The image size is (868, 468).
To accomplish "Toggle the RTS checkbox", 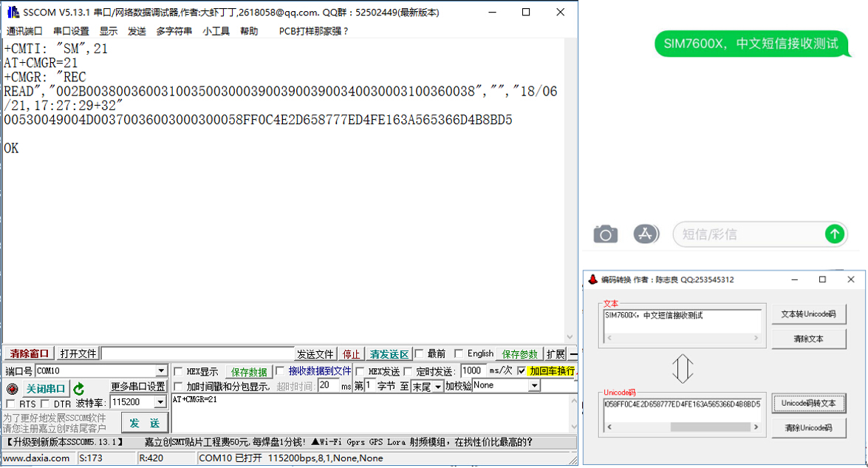I will [10, 404].
